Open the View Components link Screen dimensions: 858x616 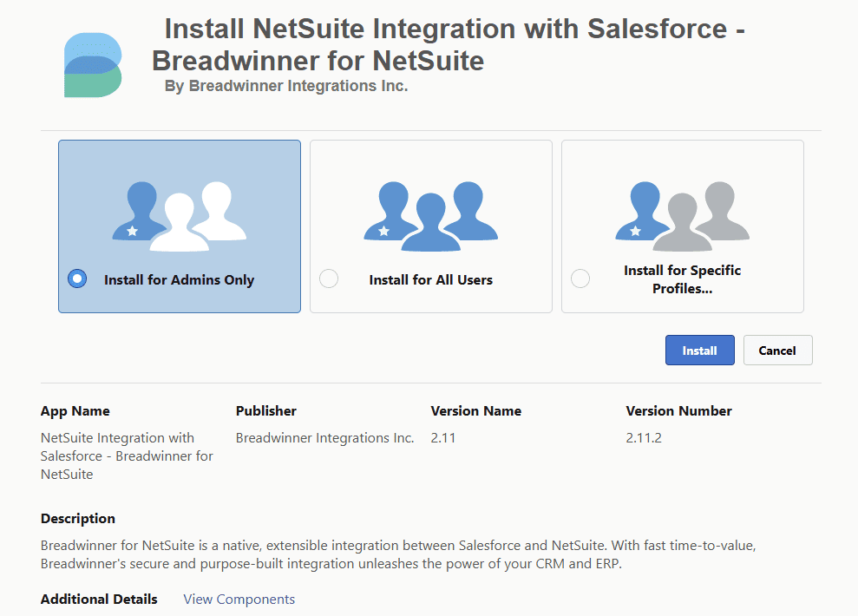tap(239, 599)
